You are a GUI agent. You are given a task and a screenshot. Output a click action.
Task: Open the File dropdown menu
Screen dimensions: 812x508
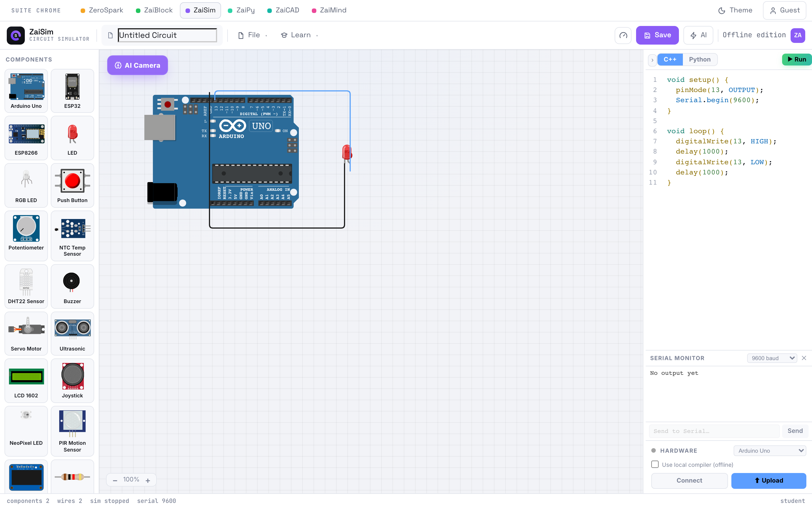pyautogui.click(x=253, y=35)
